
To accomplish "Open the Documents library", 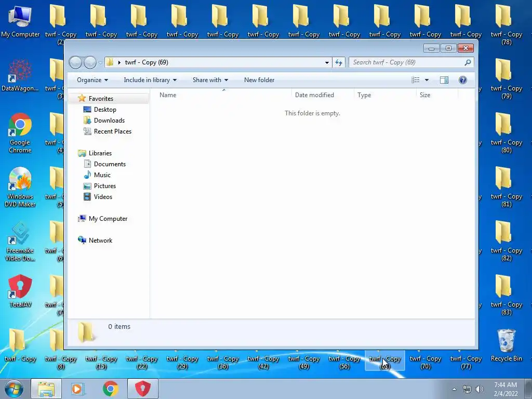I will [110, 164].
